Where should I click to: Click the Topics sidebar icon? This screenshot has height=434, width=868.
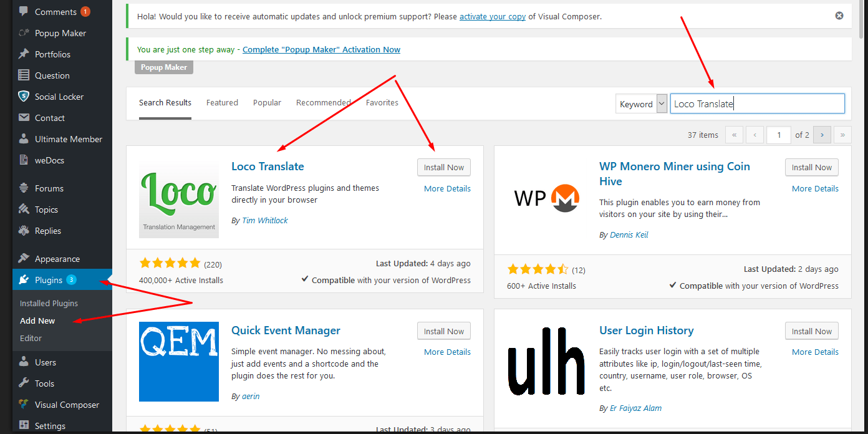coord(24,210)
